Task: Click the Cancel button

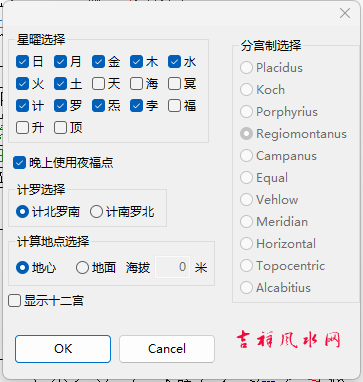Action: 167,349
